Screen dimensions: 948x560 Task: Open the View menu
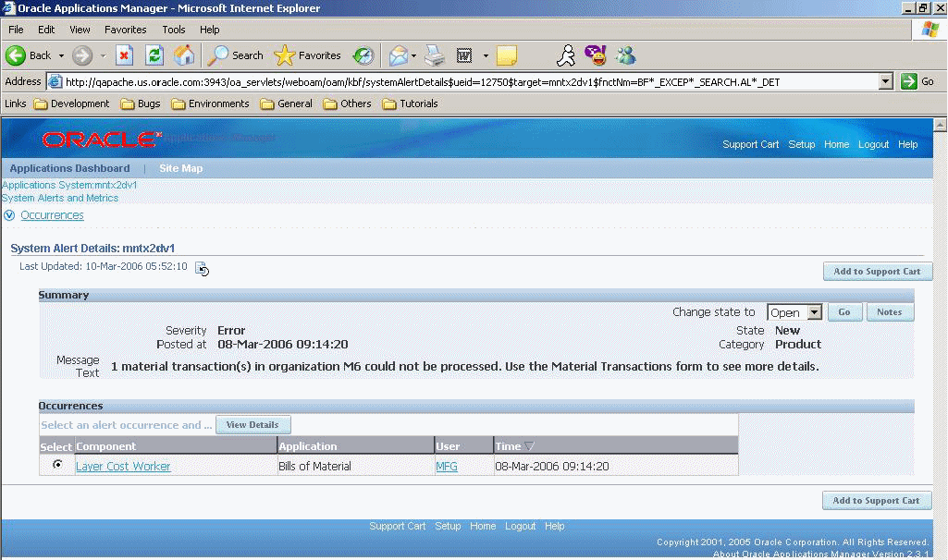(x=80, y=30)
